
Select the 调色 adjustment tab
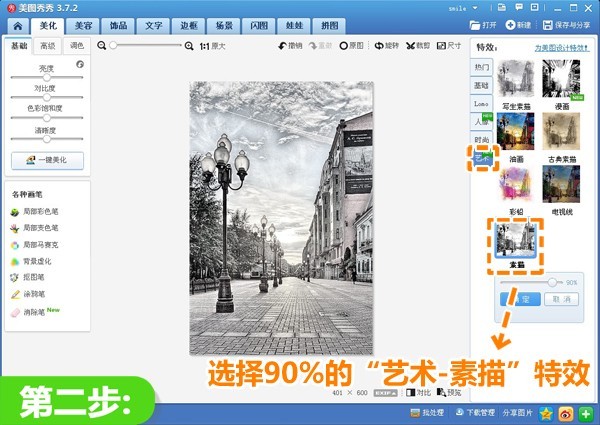pyautogui.click(x=77, y=46)
